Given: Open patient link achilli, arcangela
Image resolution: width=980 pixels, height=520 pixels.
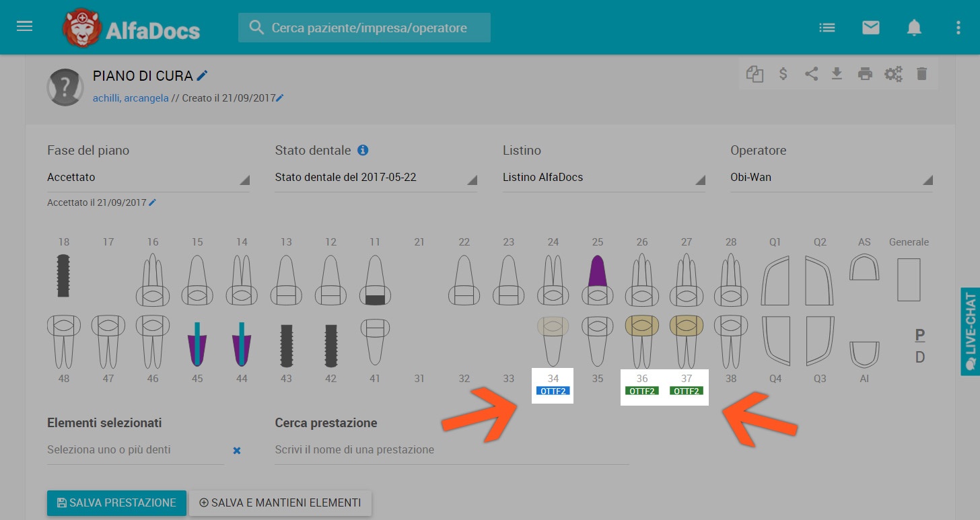Looking at the screenshot, I should tap(131, 98).
